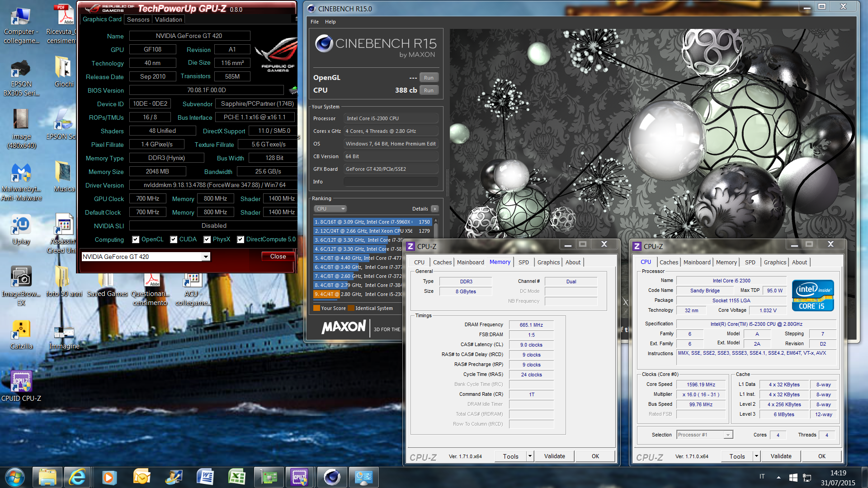868x488 pixels.
Task: Open the Immagine desktop file
Action: 64,338
